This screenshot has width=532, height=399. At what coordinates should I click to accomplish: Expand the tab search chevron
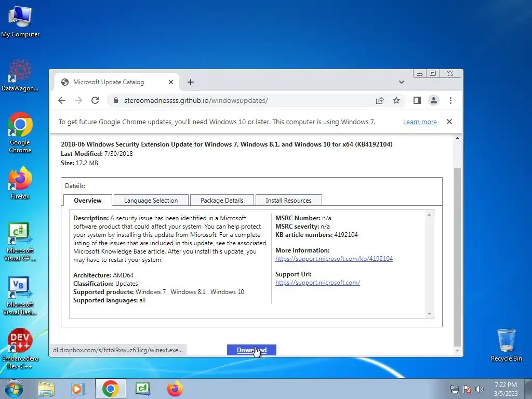(402, 82)
